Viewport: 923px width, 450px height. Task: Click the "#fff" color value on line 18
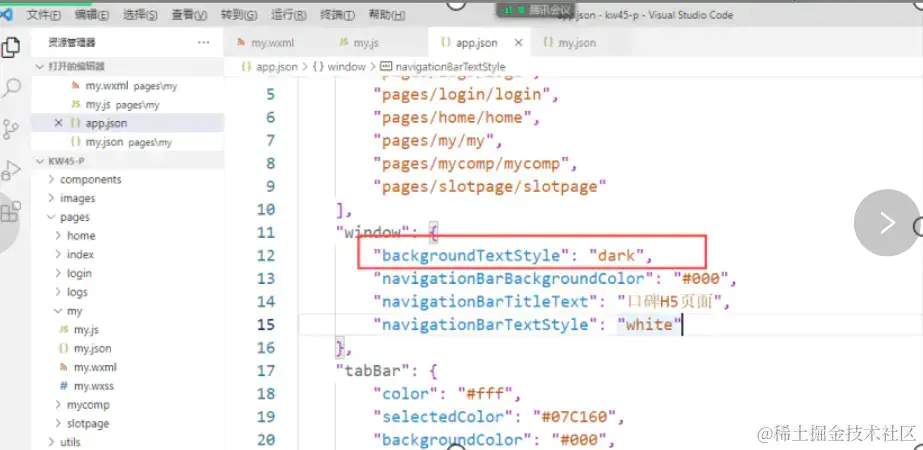click(486, 394)
